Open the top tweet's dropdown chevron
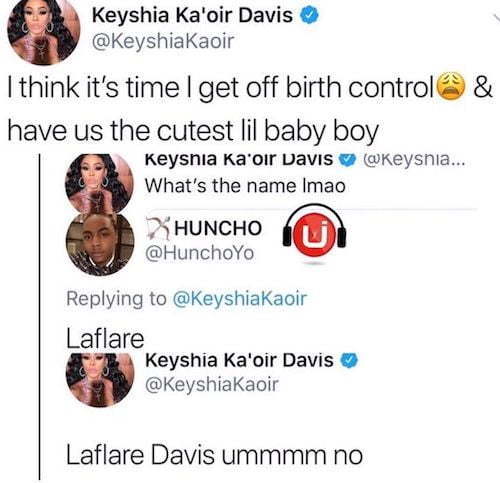This screenshot has height=483, width=500. click(496, 17)
